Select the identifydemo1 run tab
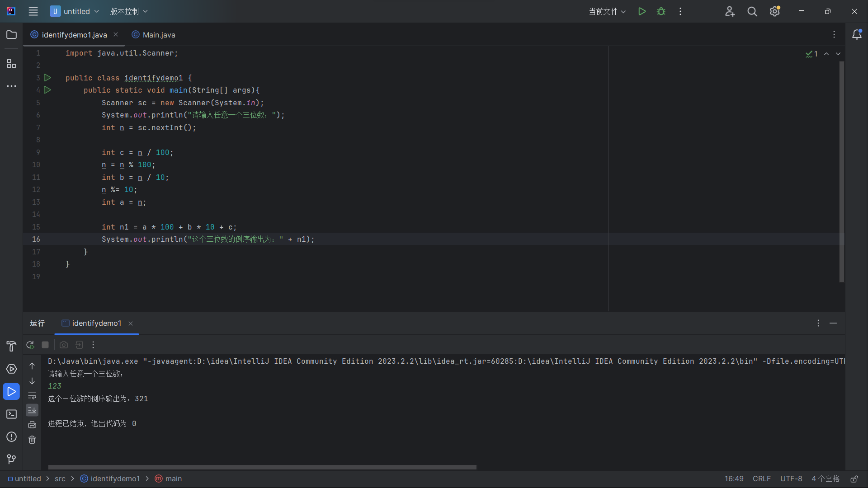The image size is (868, 488). pyautogui.click(x=96, y=323)
